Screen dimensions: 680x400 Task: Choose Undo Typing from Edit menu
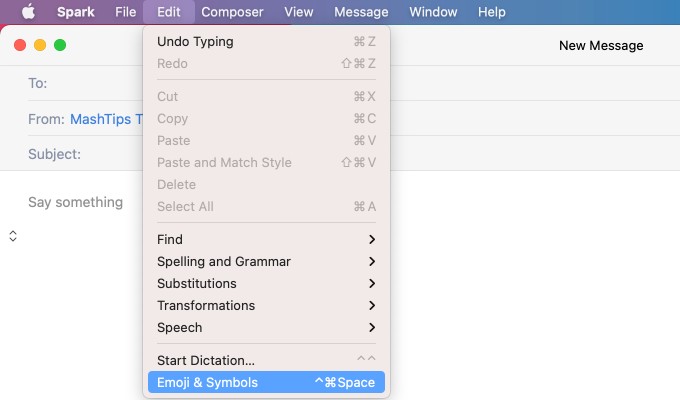click(x=266, y=42)
